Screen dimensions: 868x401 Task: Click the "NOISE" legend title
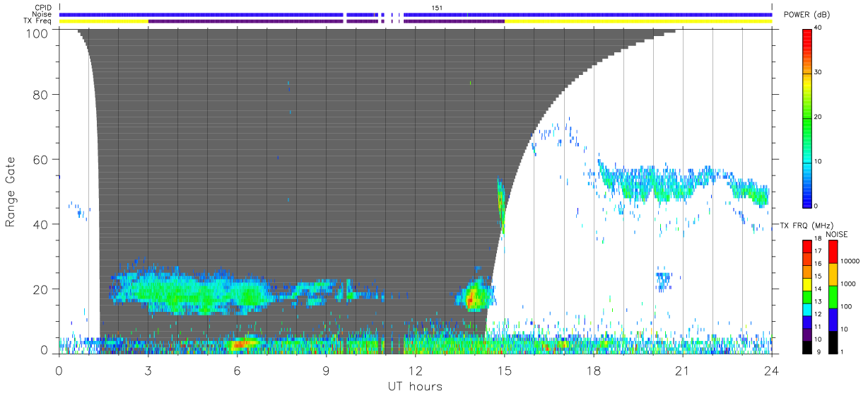836,233
